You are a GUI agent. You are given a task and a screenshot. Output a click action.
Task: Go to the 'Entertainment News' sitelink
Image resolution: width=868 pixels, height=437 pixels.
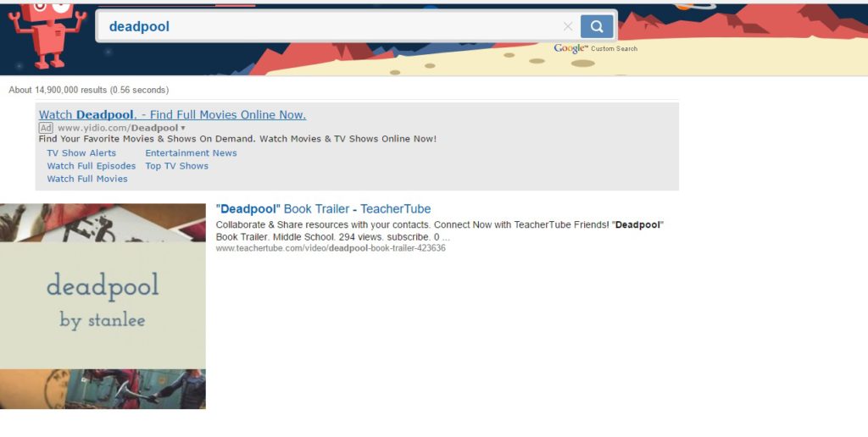(x=191, y=153)
